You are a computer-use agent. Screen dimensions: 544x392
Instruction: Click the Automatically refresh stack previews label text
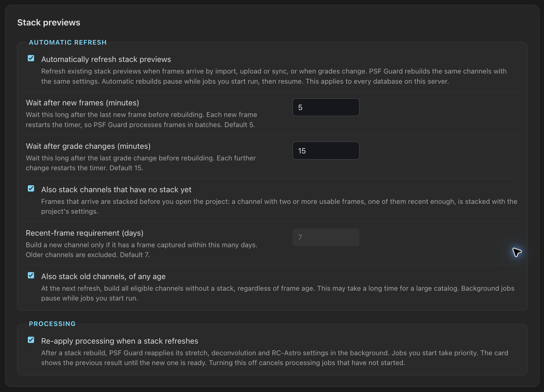(106, 59)
